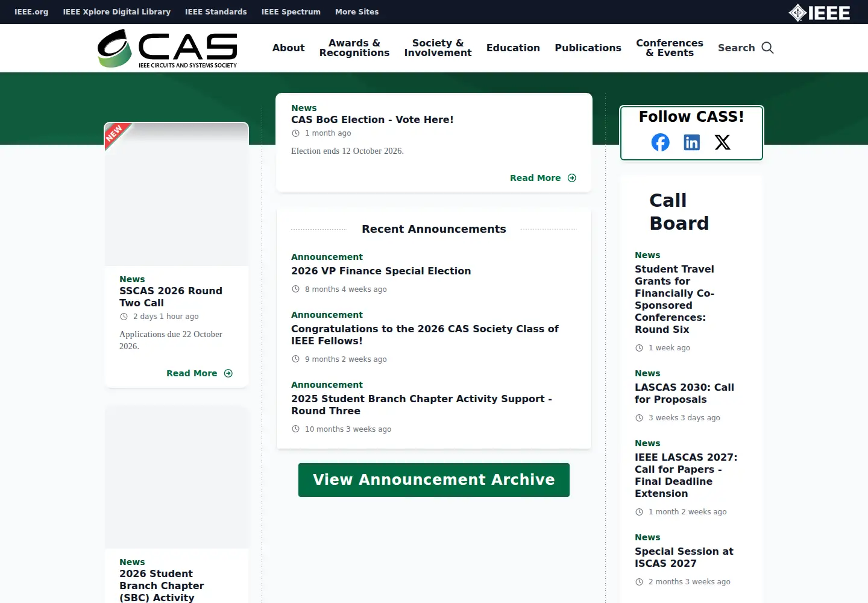Follow the IEEE.org link
The image size is (868, 603).
coord(31,12)
